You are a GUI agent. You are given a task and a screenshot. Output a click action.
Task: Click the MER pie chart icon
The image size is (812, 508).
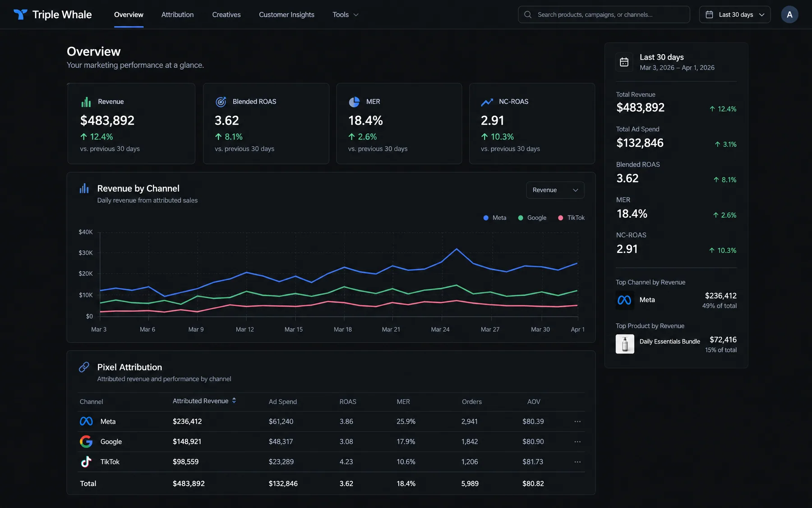[x=354, y=102]
